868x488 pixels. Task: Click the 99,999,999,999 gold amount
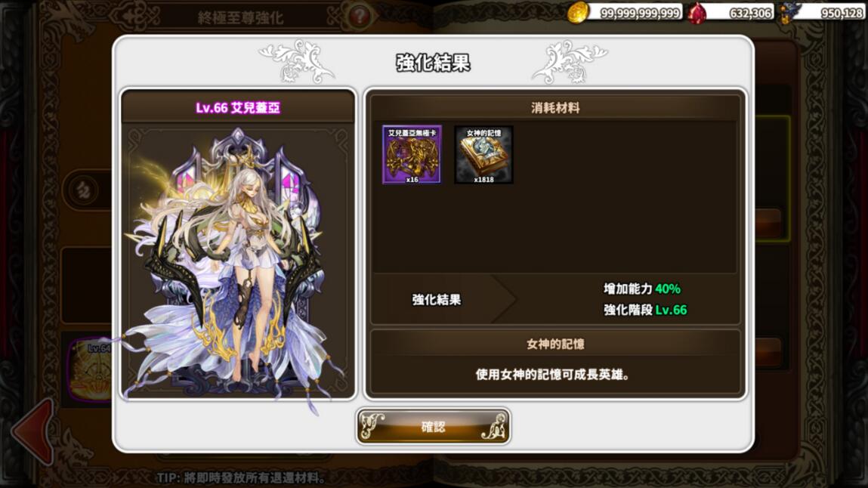coord(640,14)
